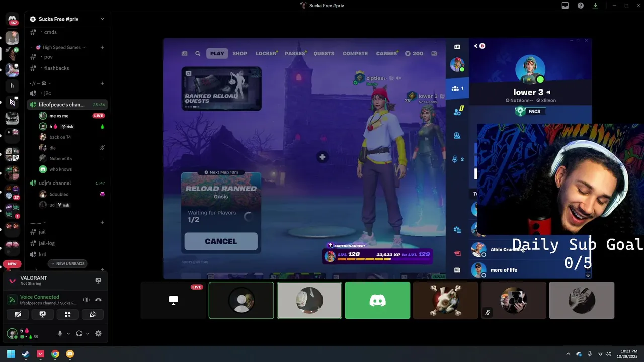Disconnect from voice with the phone icon

tap(98, 300)
